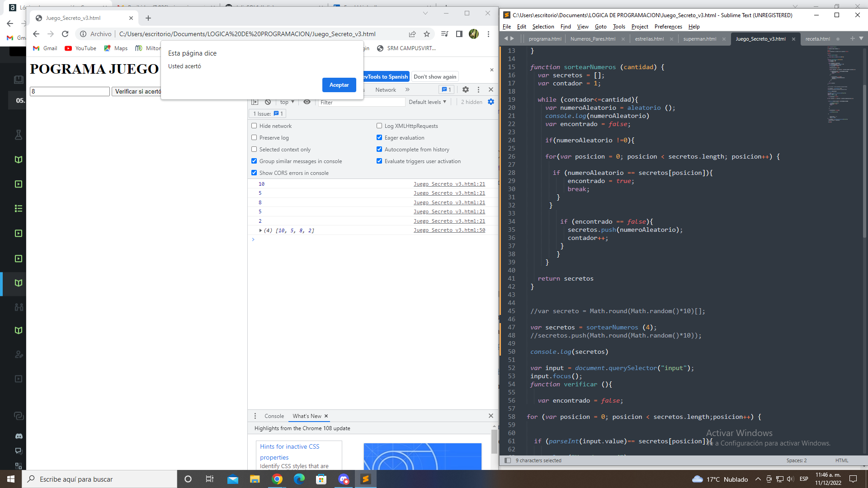The height and width of the screenshot is (488, 868).
Task: Click the Console panel icon in DevTools
Action: pyautogui.click(x=274, y=415)
